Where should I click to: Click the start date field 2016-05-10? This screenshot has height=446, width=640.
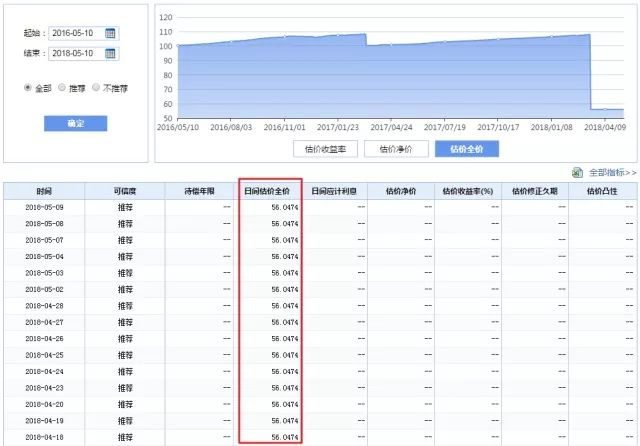pos(84,33)
